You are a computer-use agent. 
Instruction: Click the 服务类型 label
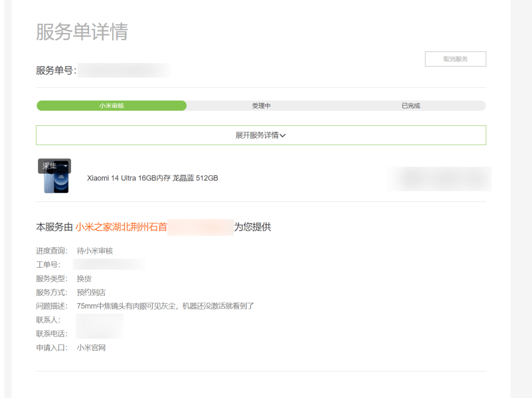[52, 279]
